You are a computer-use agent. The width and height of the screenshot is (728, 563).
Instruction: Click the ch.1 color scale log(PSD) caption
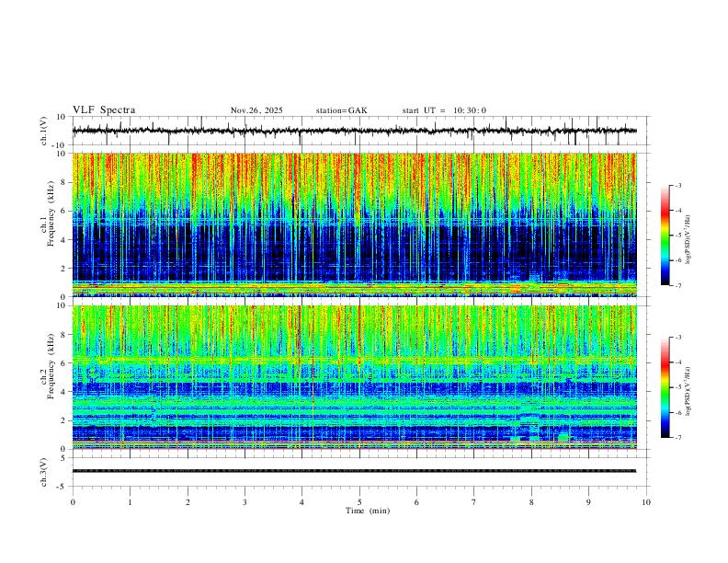click(688, 240)
